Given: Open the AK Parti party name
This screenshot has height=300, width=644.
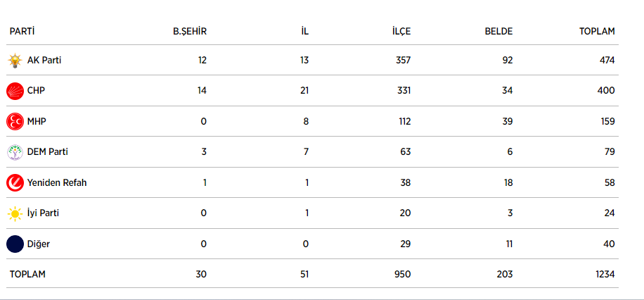Looking at the screenshot, I should coord(44,61).
